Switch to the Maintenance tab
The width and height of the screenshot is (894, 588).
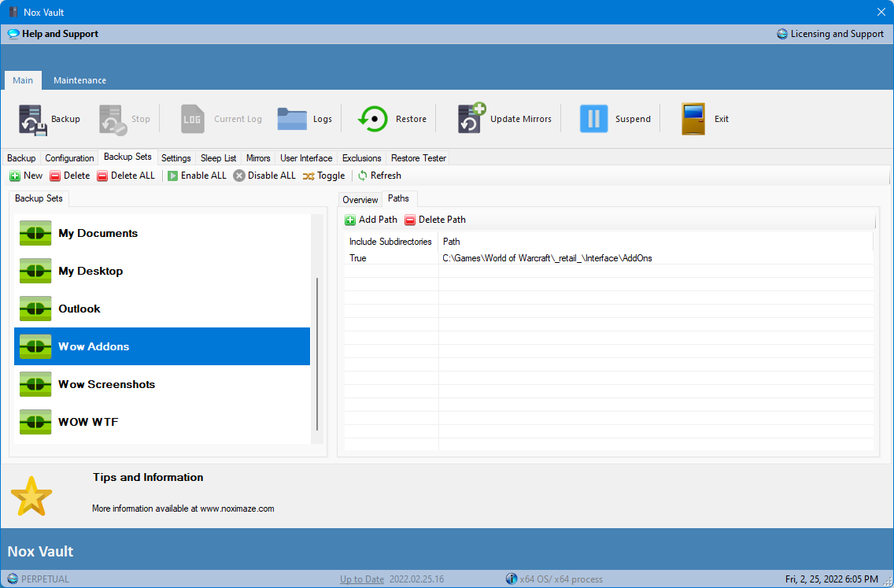79,80
